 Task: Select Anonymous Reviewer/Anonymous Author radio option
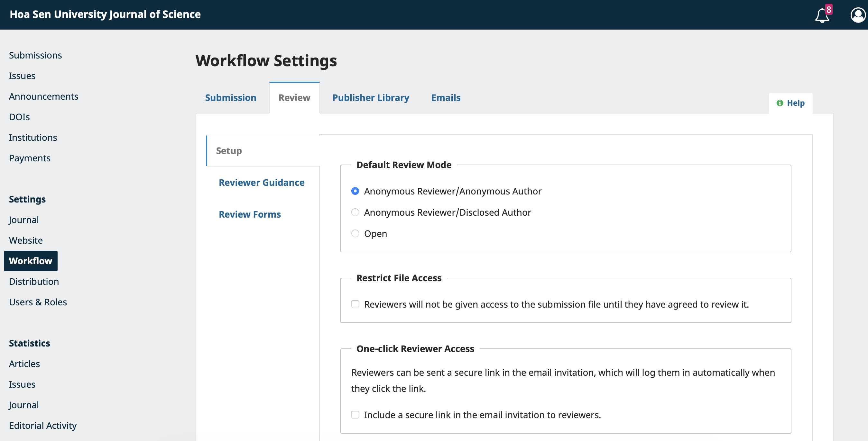[355, 191]
